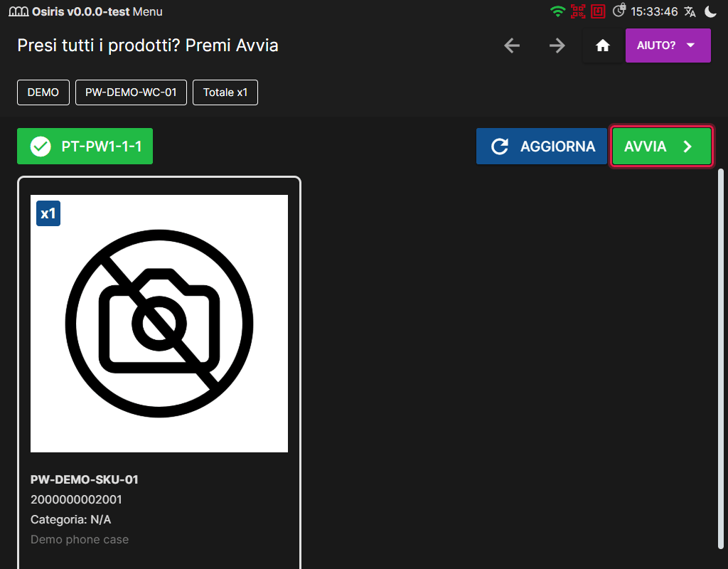Toggle dark mode moon icon
The height and width of the screenshot is (569, 728).
pyautogui.click(x=710, y=11)
